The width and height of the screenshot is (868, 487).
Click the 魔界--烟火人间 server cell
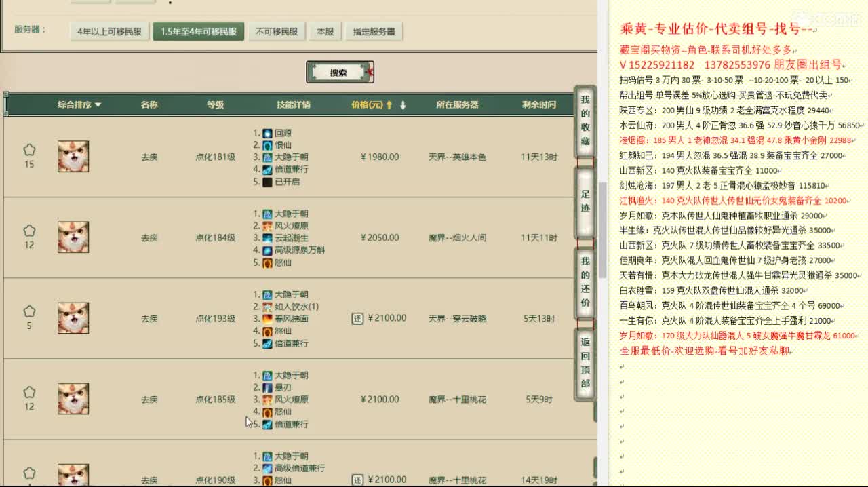tap(457, 237)
